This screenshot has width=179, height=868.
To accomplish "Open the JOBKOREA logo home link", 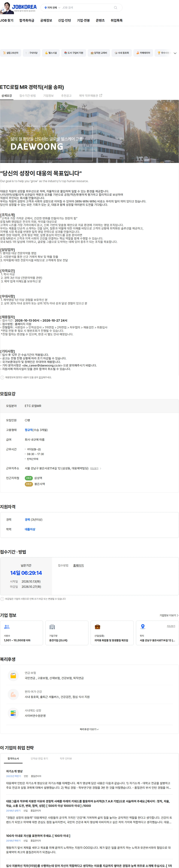I will [x=24, y=6].
